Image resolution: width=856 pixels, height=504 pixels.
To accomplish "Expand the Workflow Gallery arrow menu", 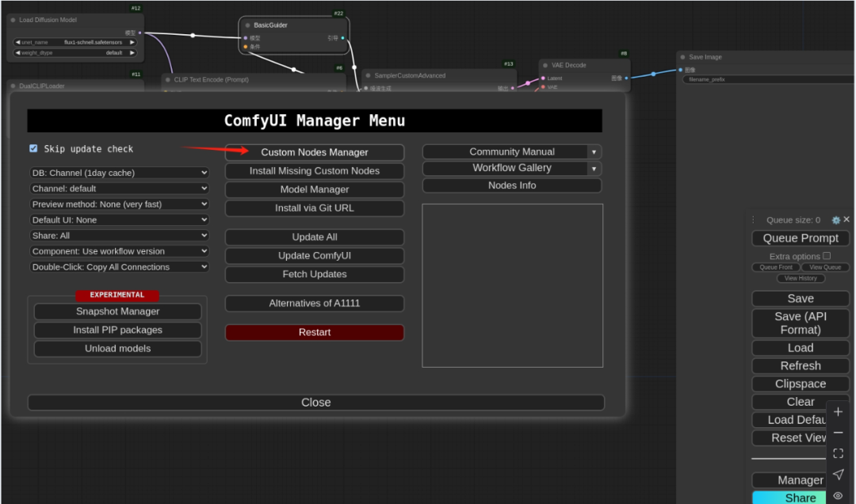I will tap(594, 168).
